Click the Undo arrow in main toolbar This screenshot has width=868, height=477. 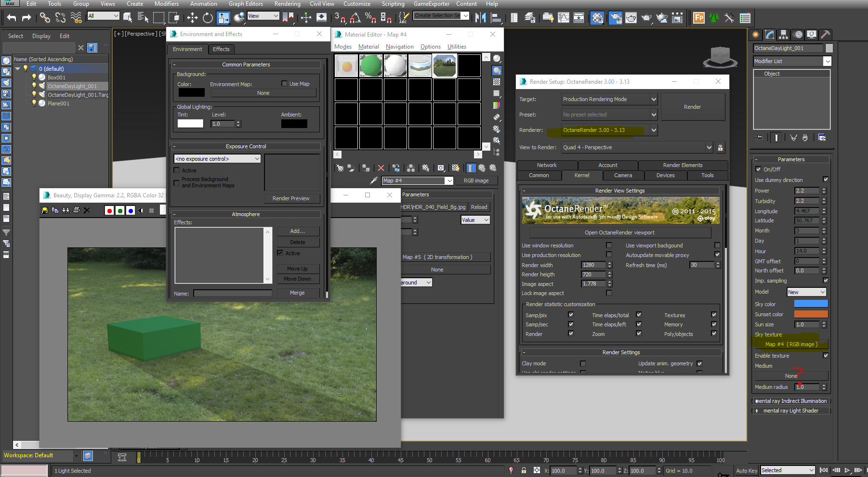[x=12, y=18]
